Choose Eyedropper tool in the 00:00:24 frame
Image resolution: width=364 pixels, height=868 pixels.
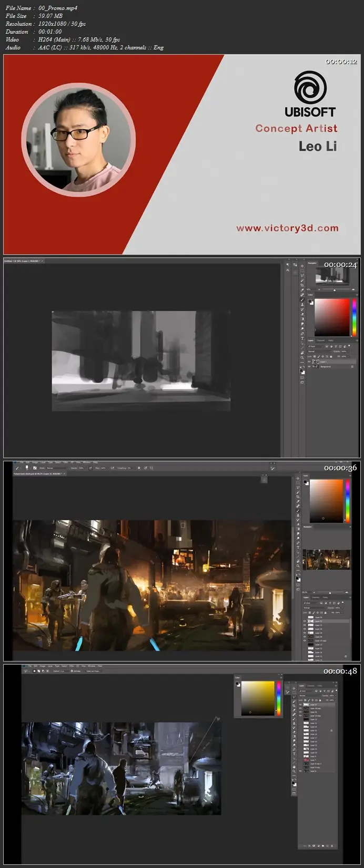click(x=302, y=290)
